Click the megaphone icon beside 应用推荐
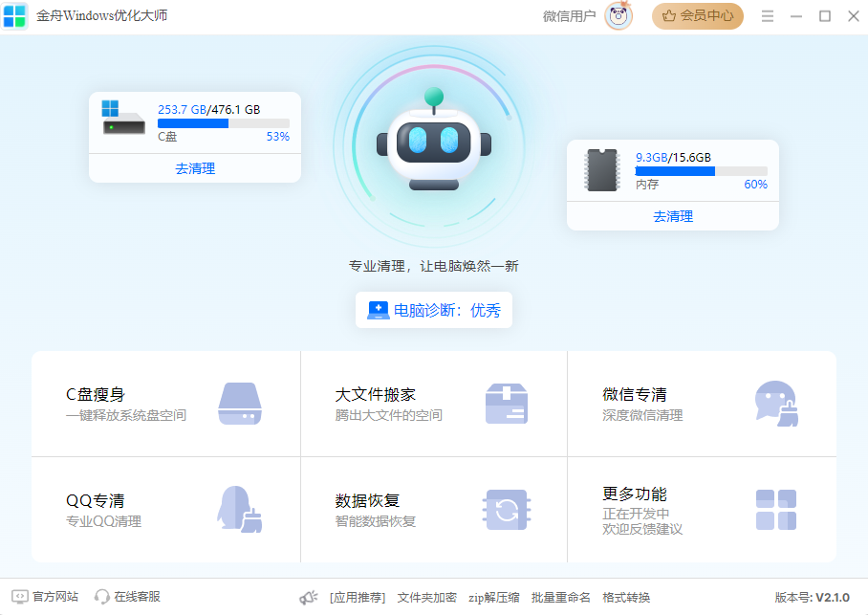 (x=309, y=596)
